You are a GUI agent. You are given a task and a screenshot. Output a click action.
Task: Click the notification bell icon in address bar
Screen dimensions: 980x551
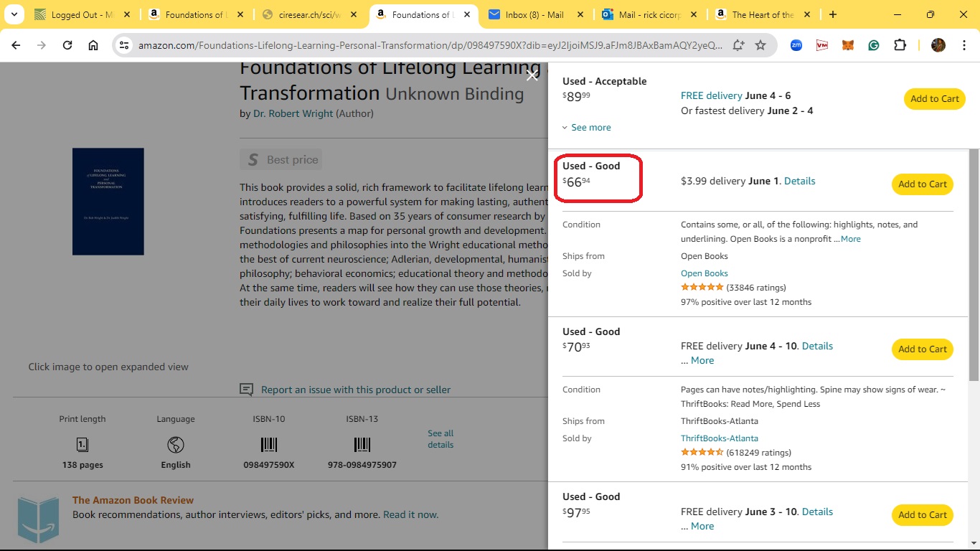tap(738, 45)
